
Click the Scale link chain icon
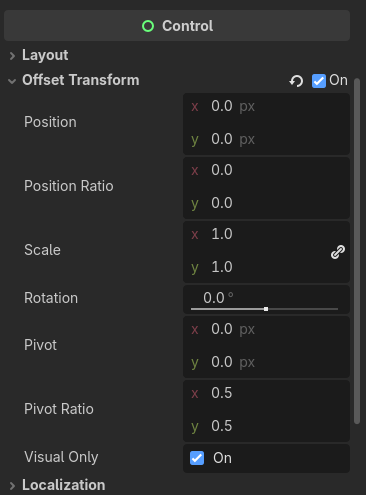[x=338, y=252]
